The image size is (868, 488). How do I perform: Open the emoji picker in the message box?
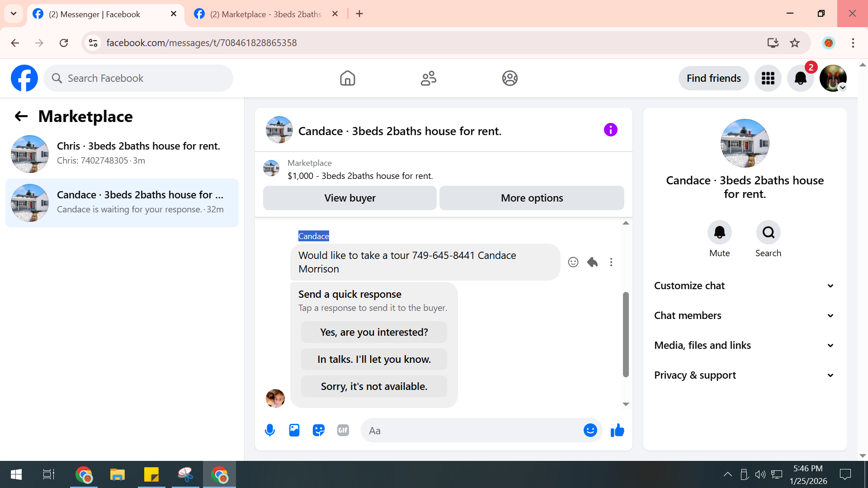(x=590, y=431)
